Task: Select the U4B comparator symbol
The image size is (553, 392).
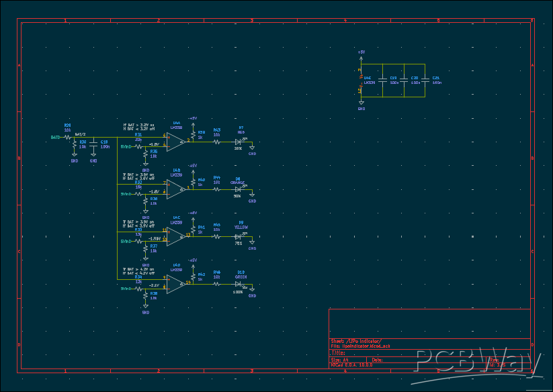Action: coord(175,189)
